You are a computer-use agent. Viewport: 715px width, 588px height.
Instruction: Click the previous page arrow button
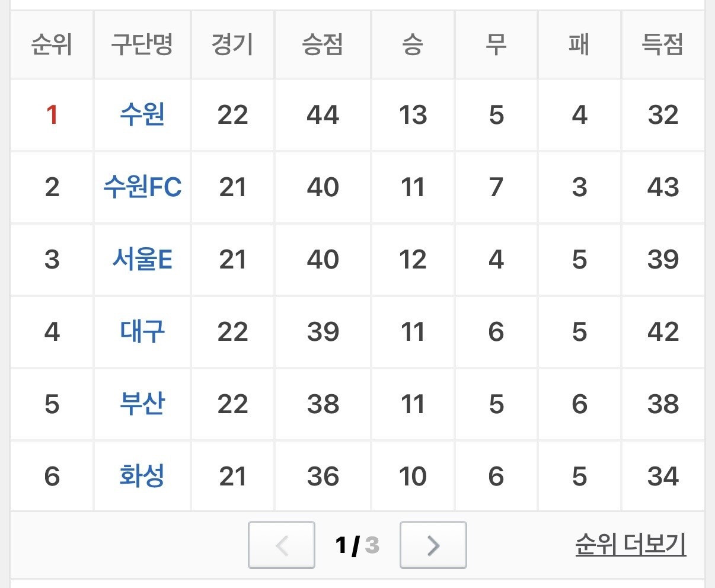pos(281,545)
